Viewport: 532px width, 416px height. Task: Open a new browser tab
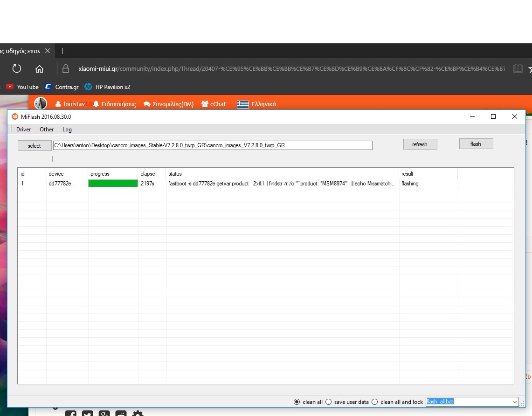coord(63,51)
